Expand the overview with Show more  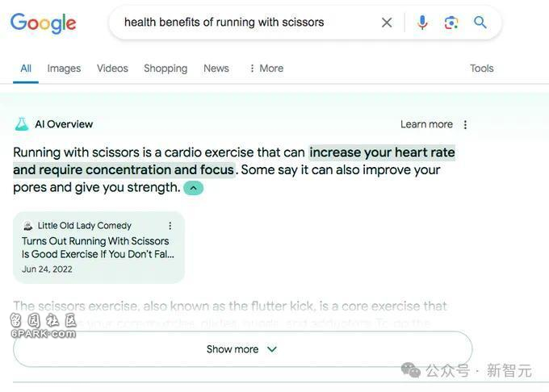point(242,349)
